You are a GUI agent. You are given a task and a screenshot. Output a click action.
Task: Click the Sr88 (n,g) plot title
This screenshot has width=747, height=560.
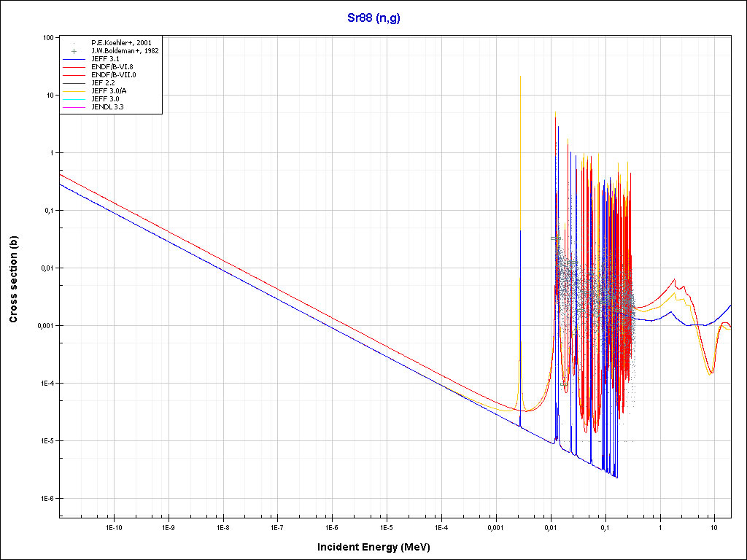tap(373, 18)
